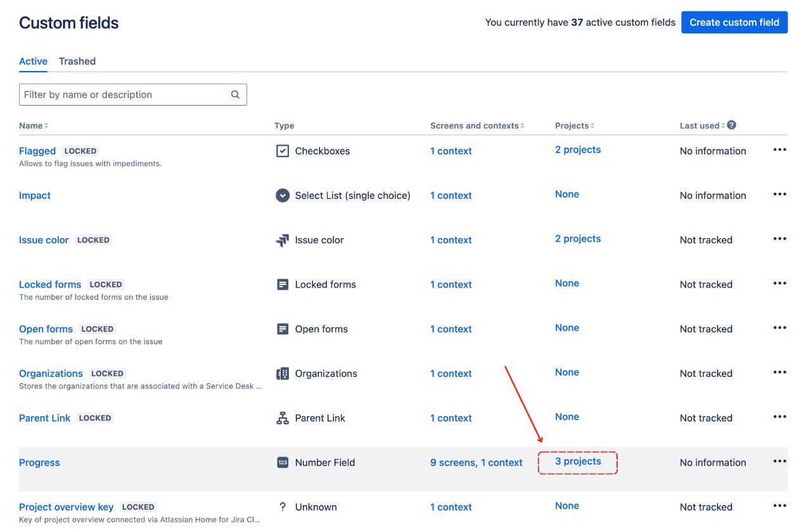
Task: Click the Checkboxes type icon for Flagged
Action: pos(283,151)
